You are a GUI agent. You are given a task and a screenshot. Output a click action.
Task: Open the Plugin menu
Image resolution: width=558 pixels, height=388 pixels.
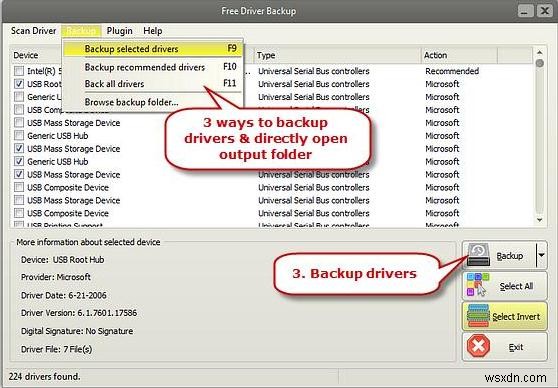pos(120,31)
